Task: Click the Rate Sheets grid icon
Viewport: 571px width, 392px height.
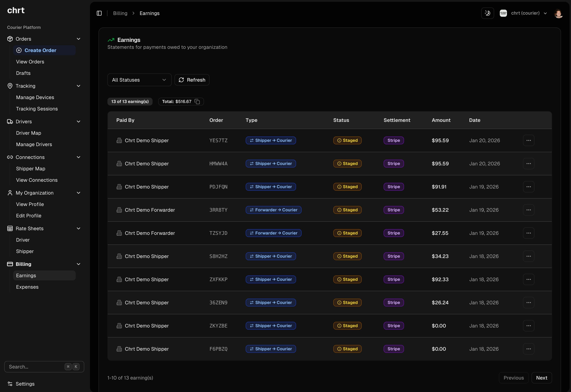Action: (x=10, y=228)
